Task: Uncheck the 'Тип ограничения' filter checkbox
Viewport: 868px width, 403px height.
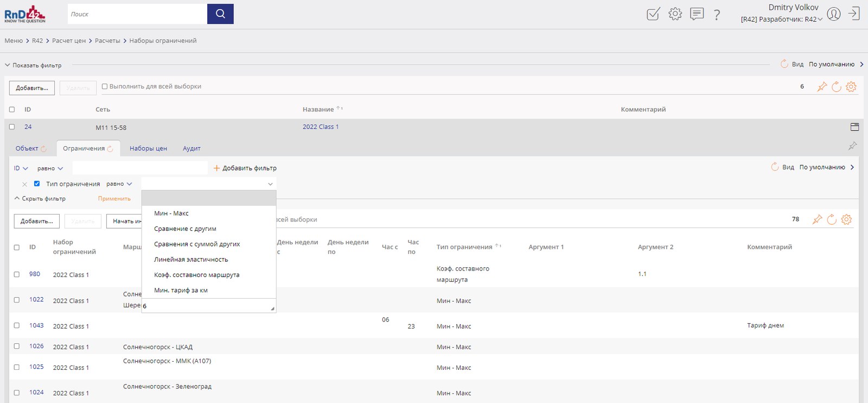Action: (x=37, y=184)
